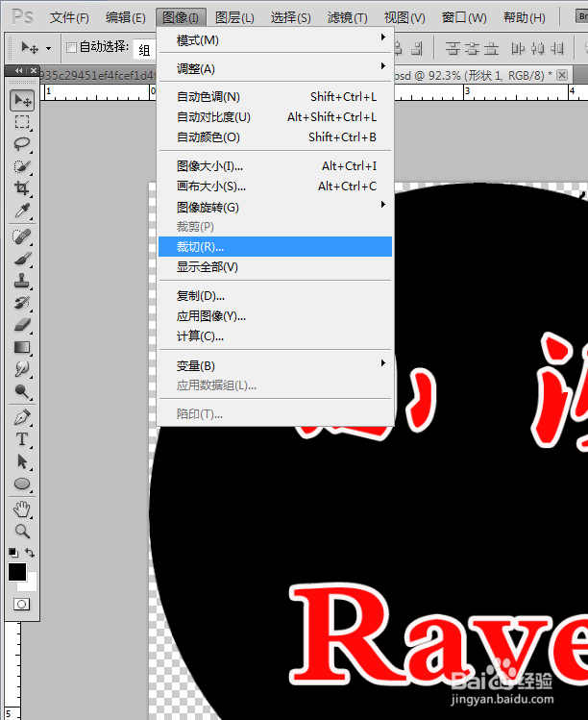Screen dimensions: 588x720
Task: Expand the 调整(A) submenu
Action: [x=275, y=69]
